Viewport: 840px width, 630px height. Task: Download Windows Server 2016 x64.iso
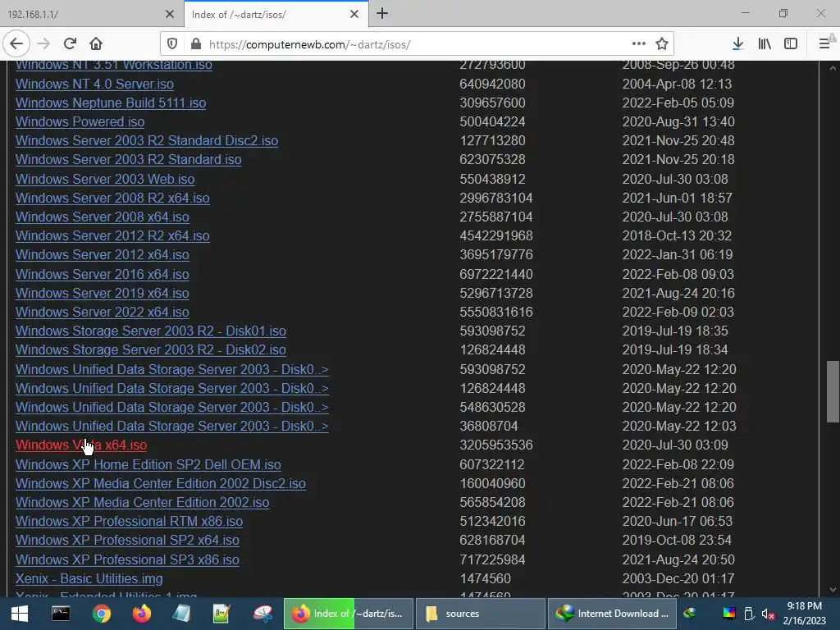pyautogui.click(x=103, y=274)
